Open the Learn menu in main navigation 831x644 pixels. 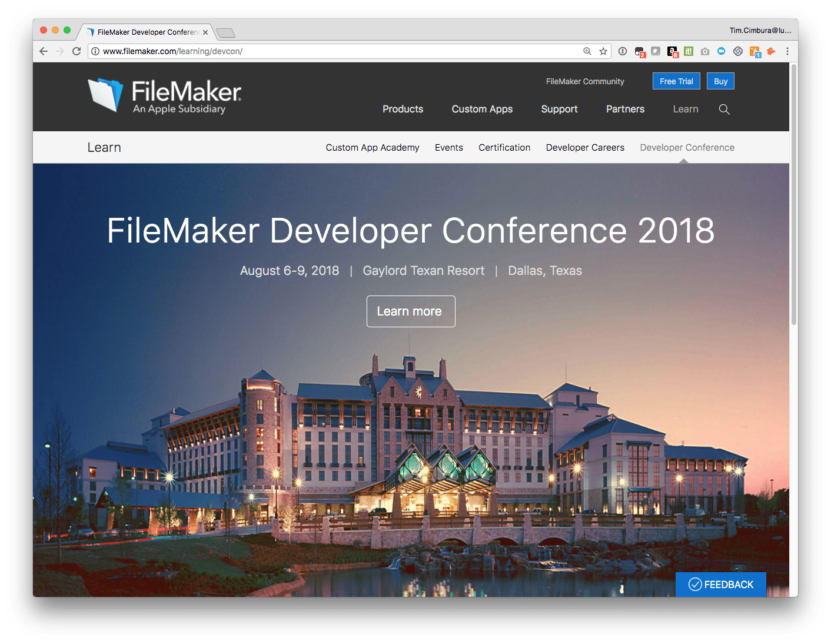[686, 109]
